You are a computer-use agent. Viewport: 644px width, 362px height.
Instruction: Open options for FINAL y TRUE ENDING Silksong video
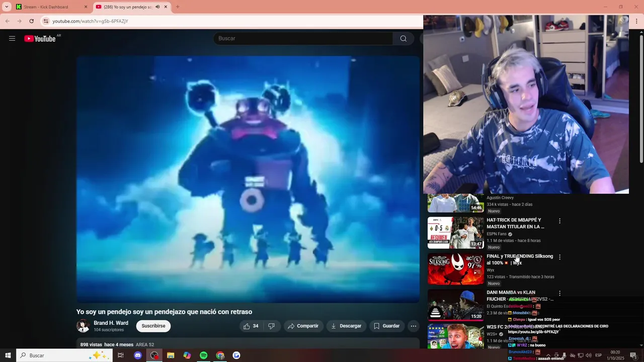pyautogui.click(x=559, y=257)
